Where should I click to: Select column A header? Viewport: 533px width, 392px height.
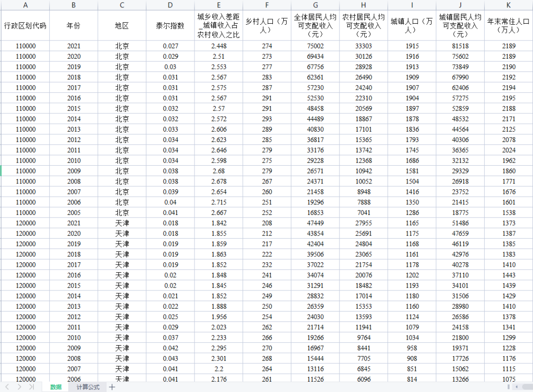coord(25,5)
